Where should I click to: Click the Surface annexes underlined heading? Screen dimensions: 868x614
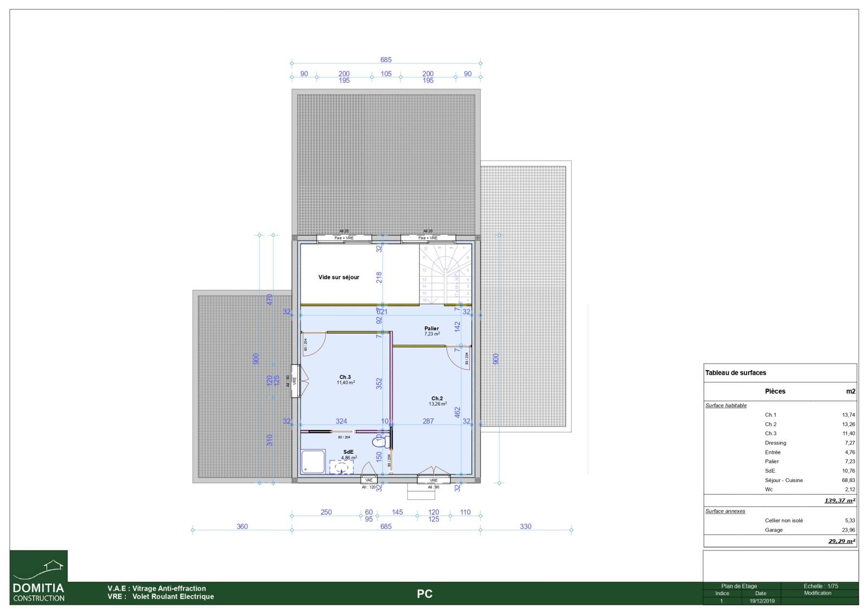[725, 511]
